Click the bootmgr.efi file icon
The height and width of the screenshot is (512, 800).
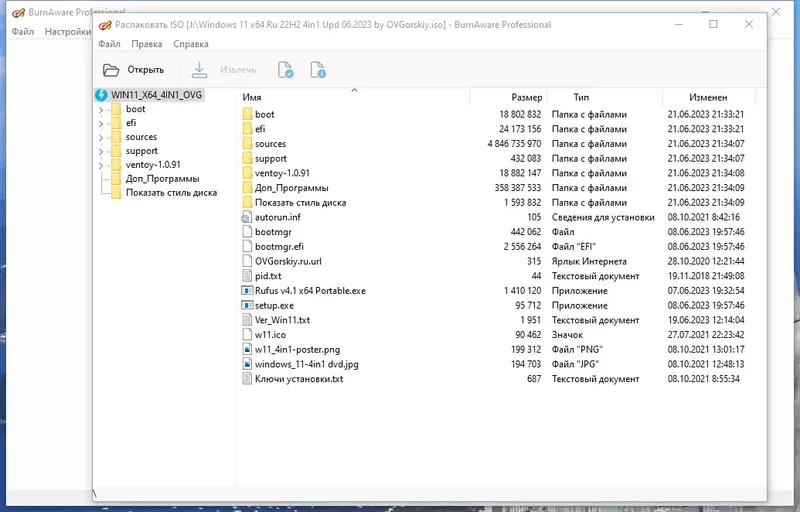pos(247,246)
